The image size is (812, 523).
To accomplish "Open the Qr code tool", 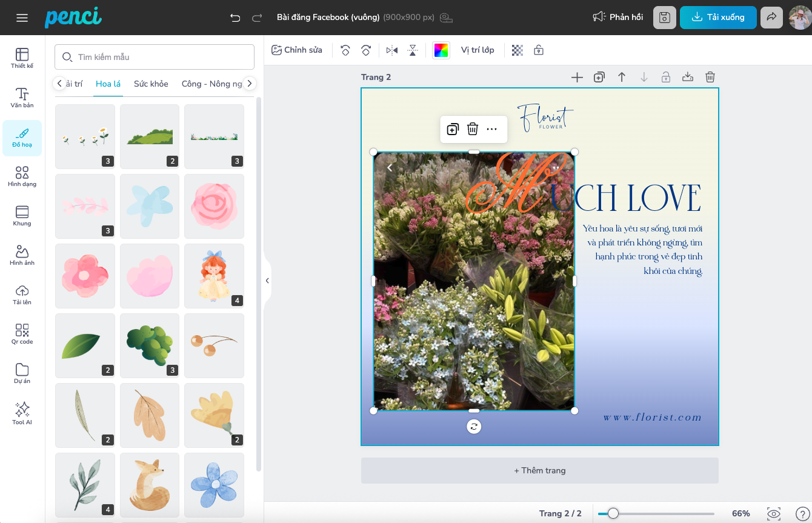I will 22,334.
